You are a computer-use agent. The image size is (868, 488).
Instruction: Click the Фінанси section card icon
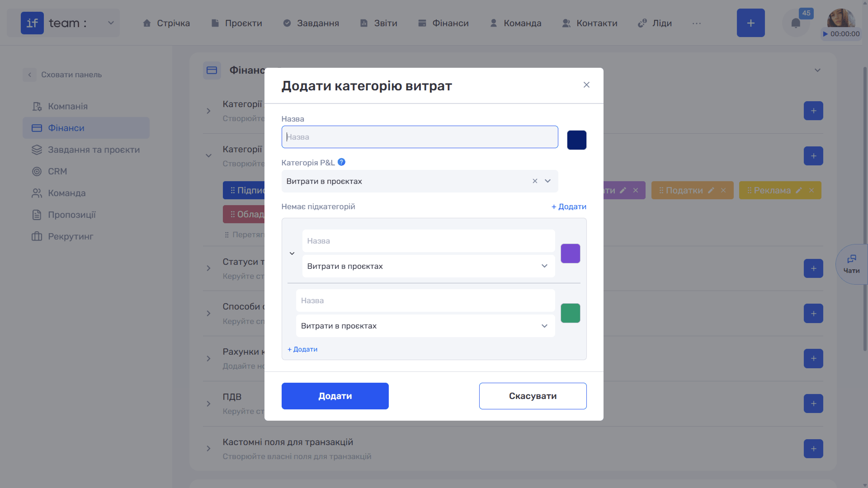212,70
